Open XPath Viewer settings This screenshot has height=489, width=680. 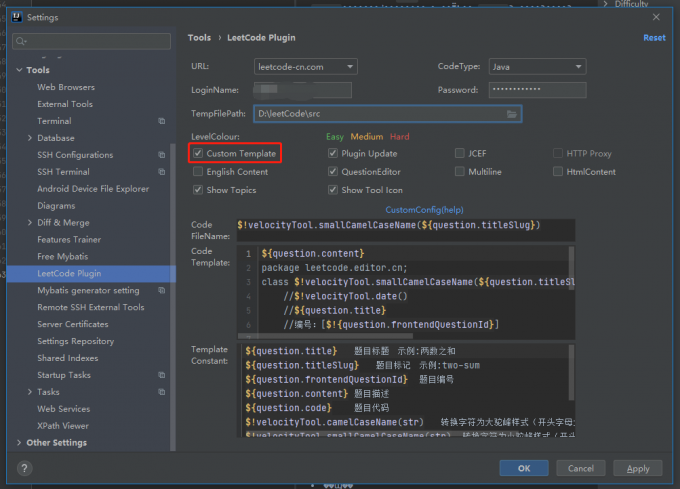tap(63, 426)
